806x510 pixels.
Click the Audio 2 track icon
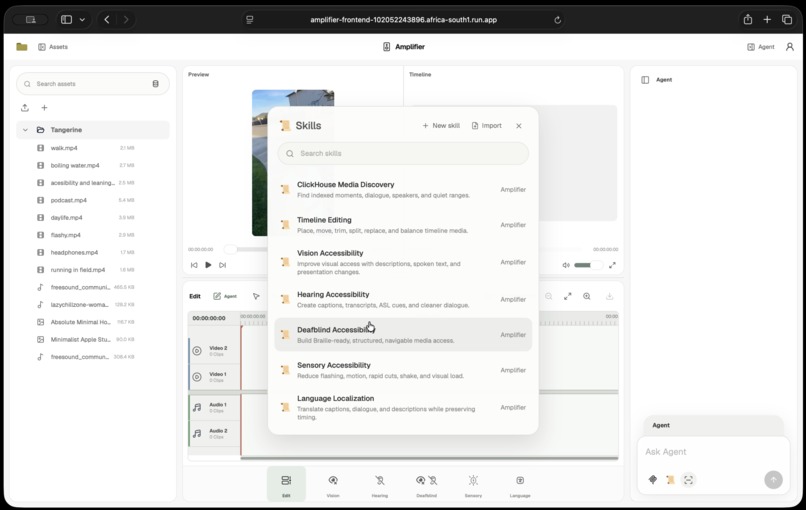[x=197, y=433]
